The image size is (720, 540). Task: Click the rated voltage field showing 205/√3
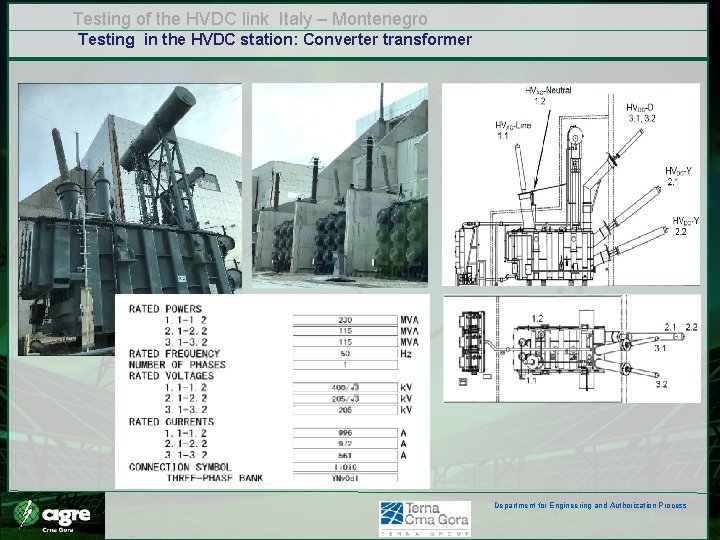[345, 399]
